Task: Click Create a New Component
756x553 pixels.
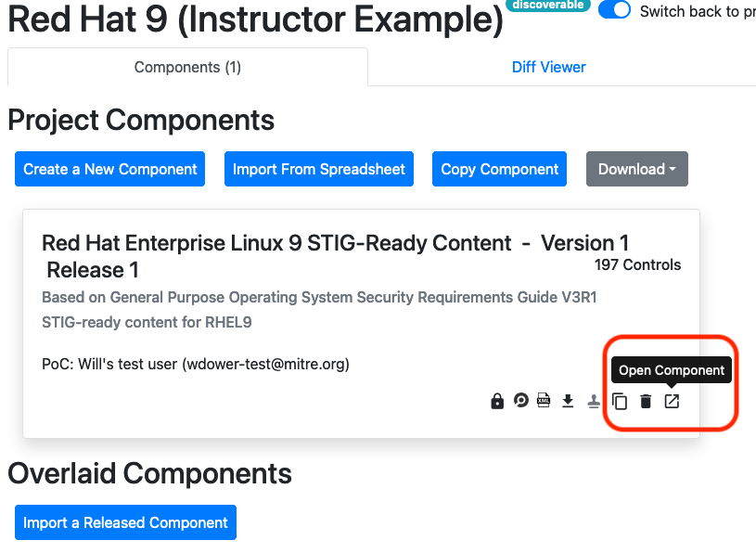Action: (109, 169)
